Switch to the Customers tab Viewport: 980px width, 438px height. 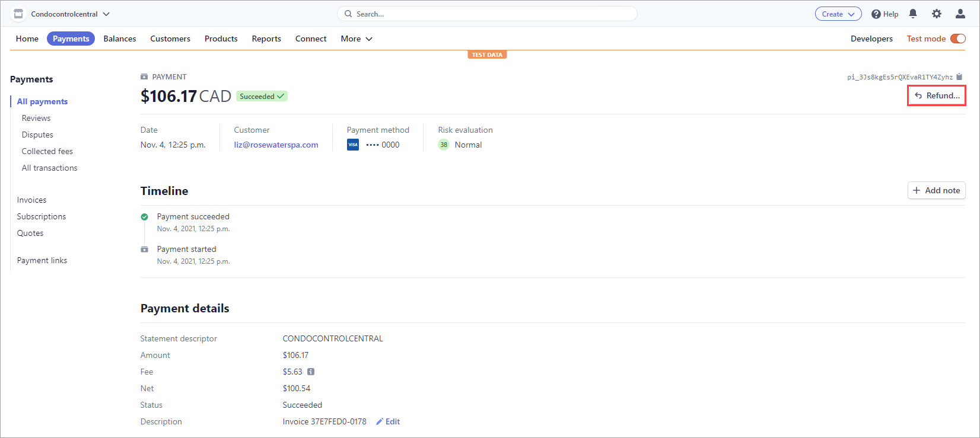170,39
